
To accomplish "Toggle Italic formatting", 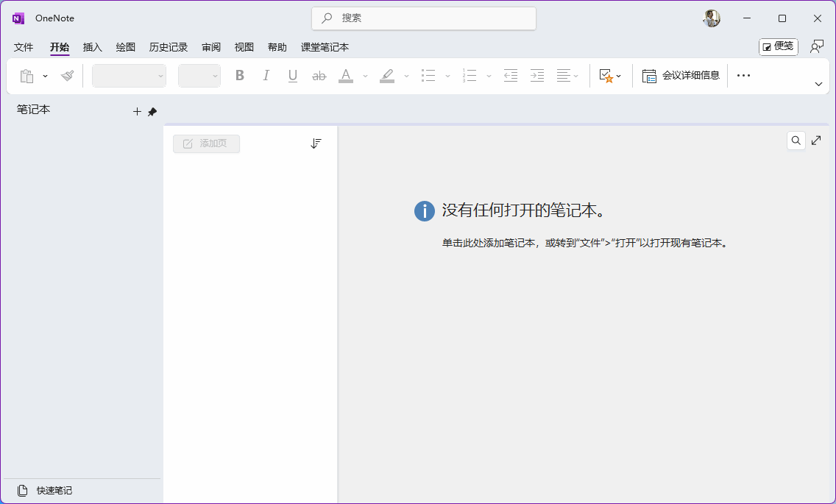I will [x=266, y=76].
